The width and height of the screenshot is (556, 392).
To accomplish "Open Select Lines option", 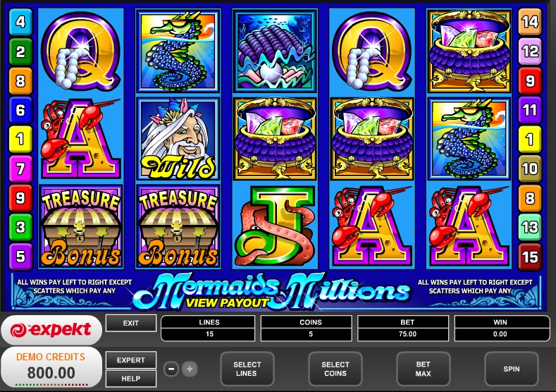I will tap(247, 369).
